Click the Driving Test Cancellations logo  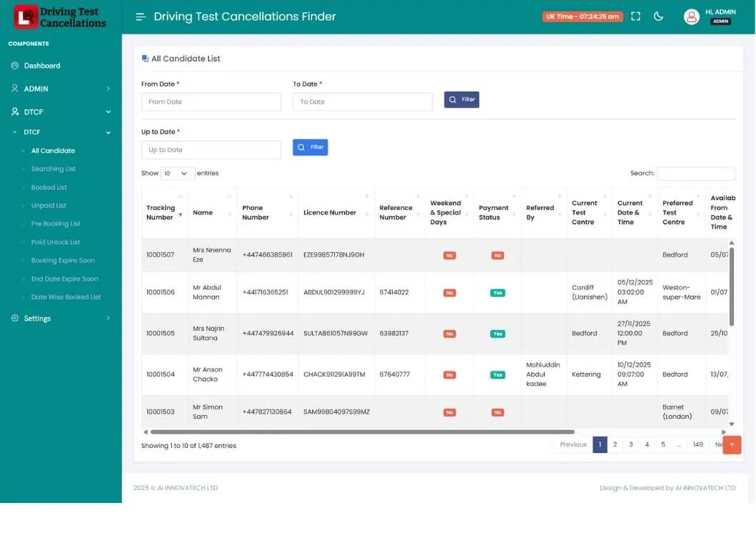60,17
